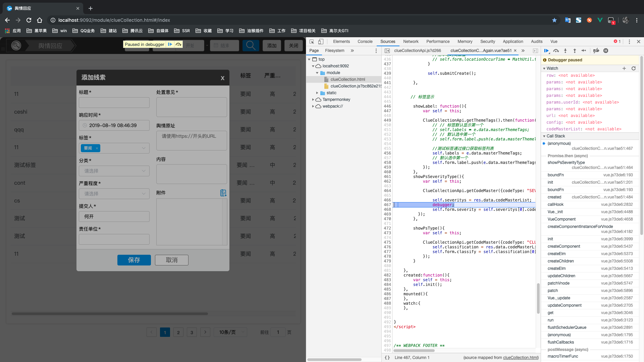Toggle device toolbar

pyautogui.click(x=321, y=42)
